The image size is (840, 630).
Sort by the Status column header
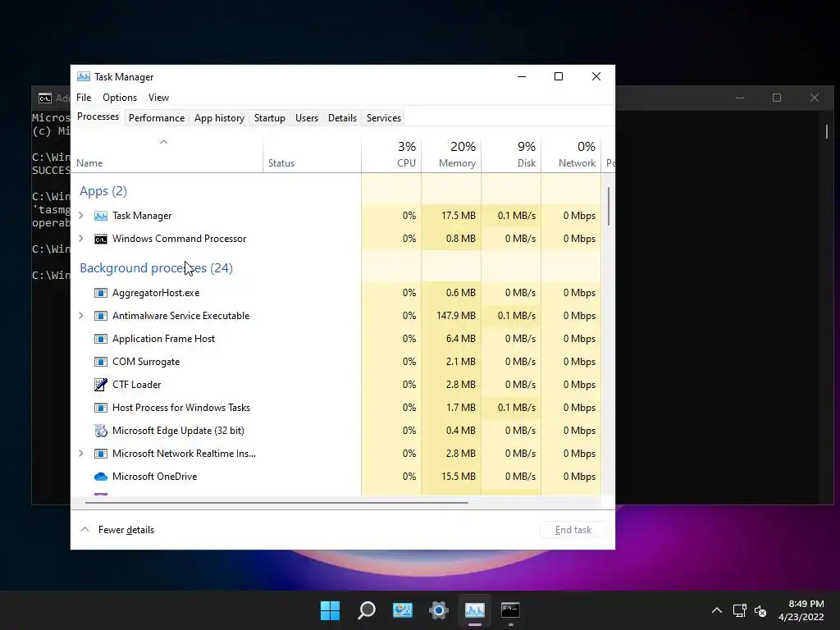312,155
